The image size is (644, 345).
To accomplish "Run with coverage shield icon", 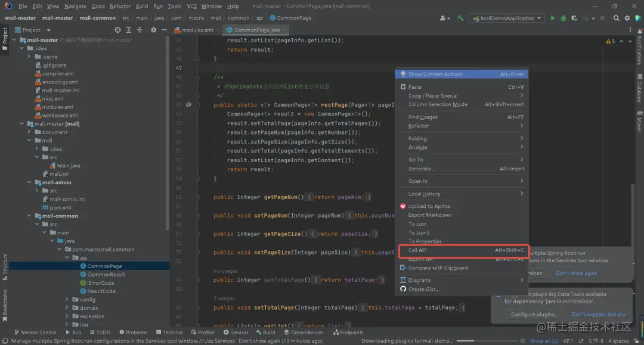I will 573,18.
